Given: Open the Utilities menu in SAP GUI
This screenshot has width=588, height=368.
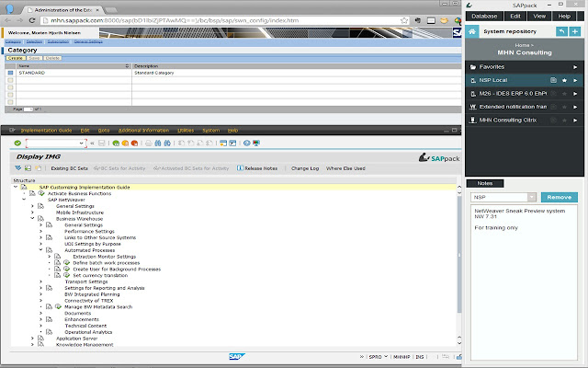Looking at the screenshot, I should point(186,131).
